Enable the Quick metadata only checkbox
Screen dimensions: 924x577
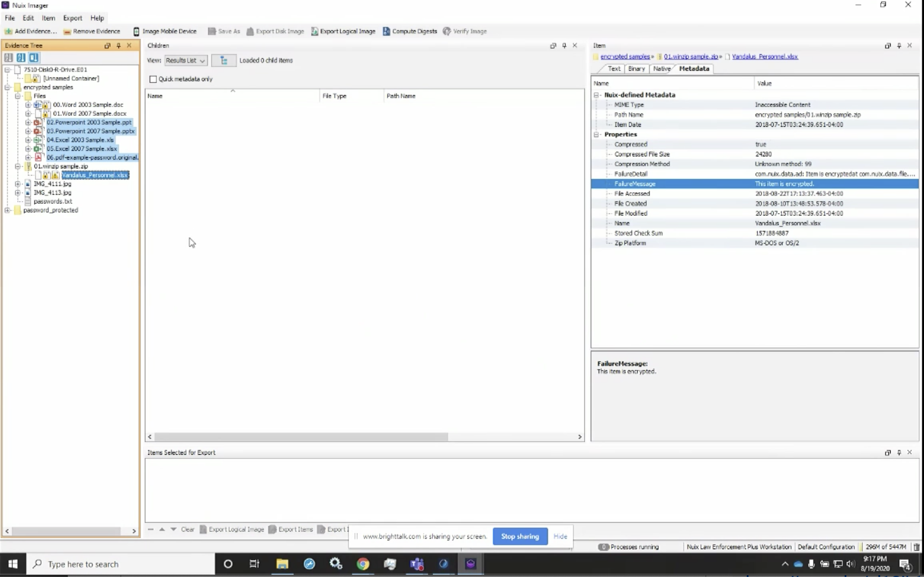point(153,79)
